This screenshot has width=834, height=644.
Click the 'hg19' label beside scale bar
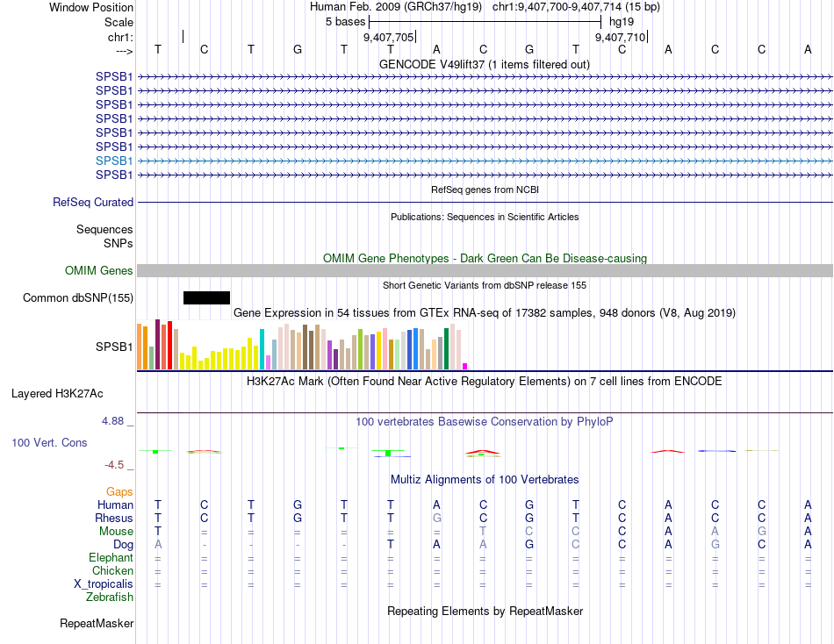622,22
